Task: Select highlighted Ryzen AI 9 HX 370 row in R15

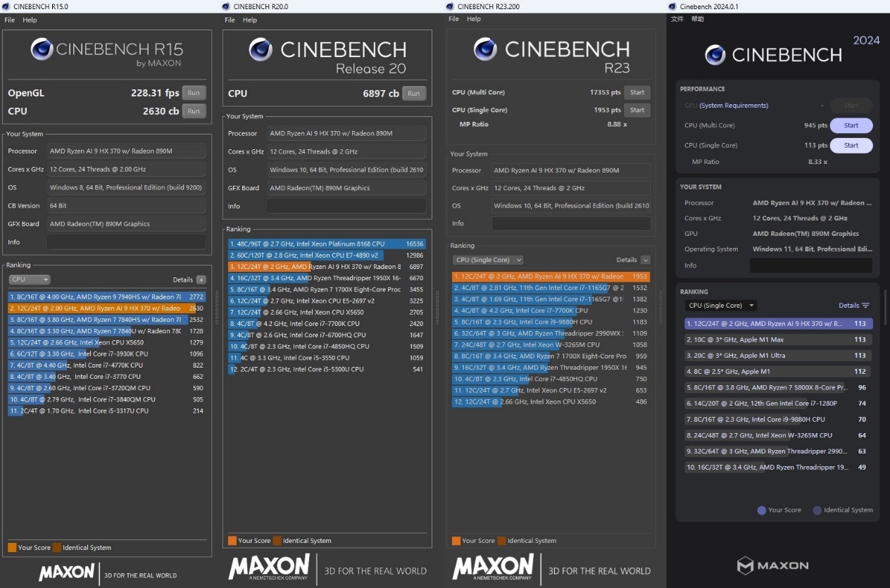Action: pyautogui.click(x=107, y=308)
